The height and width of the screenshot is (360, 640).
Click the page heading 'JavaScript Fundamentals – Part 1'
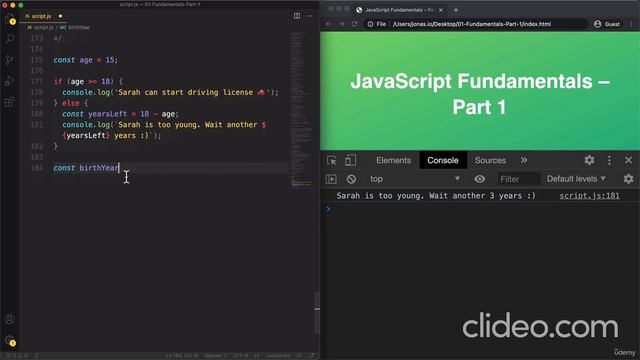click(480, 94)
